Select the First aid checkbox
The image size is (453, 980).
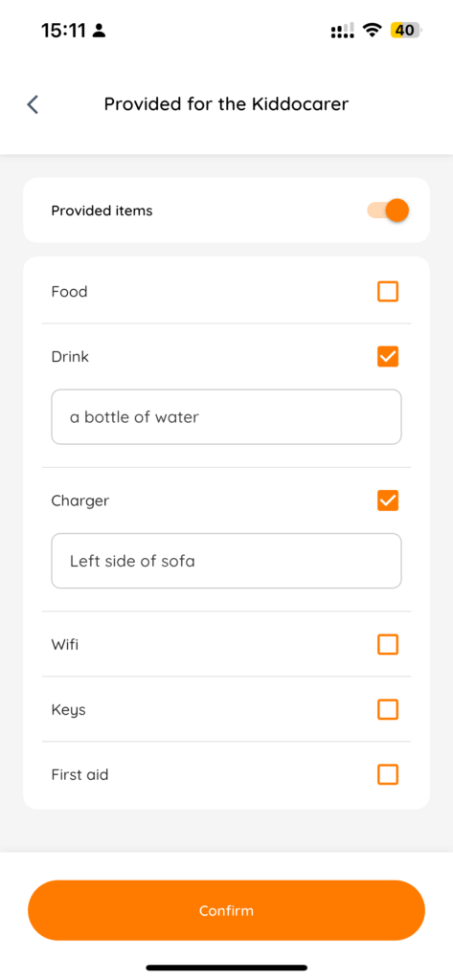[388, 775]
